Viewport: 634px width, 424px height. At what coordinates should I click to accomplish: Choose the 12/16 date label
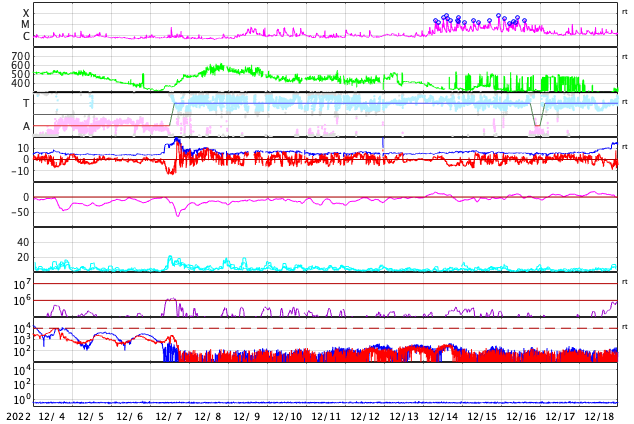pos(521,417)
